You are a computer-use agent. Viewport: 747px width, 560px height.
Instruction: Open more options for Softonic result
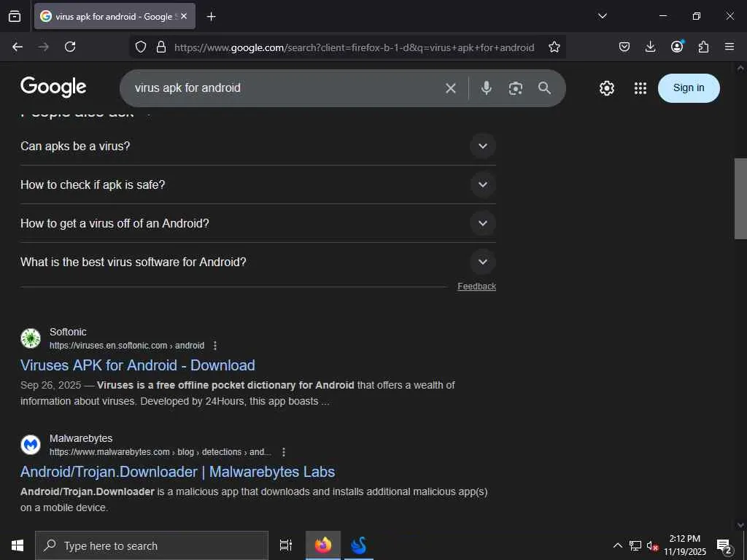click(x=215, y=346)
